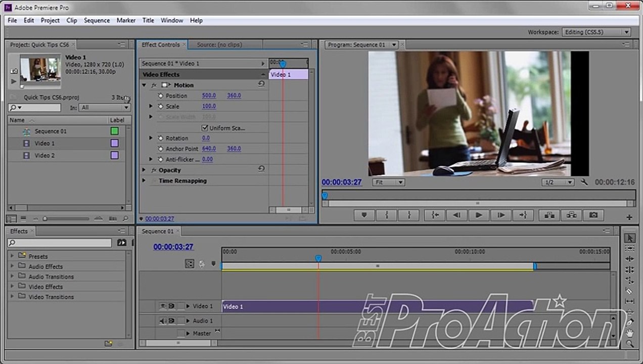This screenshot has width=643, height=364.
Task: Switch Project panel to list view
Action: [12, 219]
